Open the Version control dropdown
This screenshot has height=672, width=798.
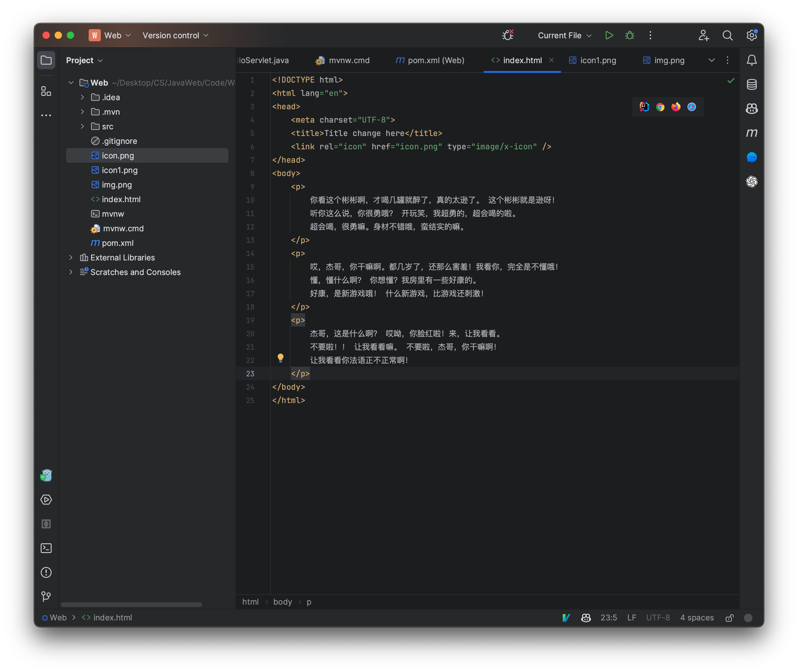(175, 36)
